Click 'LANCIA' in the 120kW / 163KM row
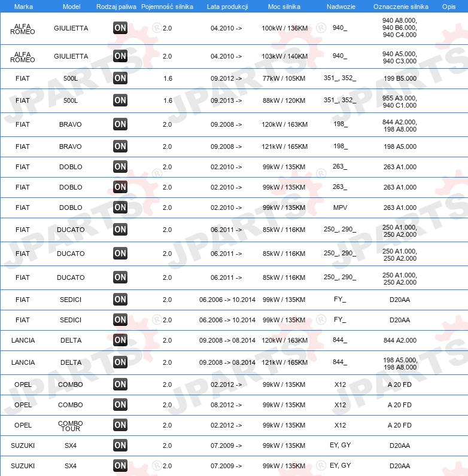The height and width of the screenshot is (476, 468). [23, 340]
